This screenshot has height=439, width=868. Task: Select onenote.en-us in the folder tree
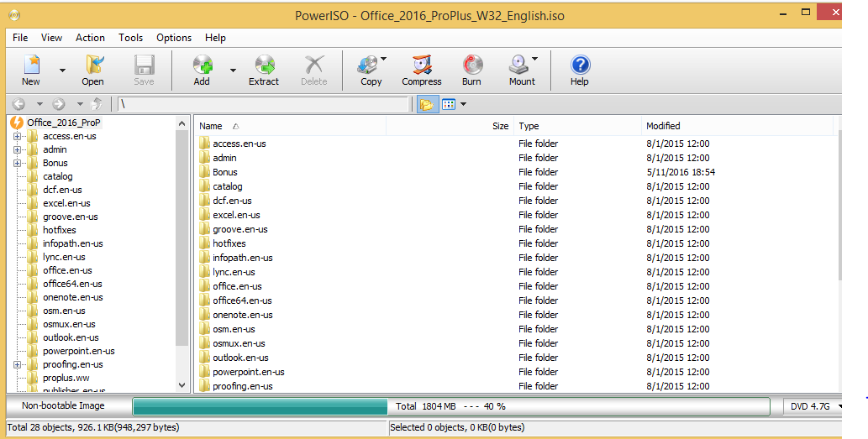point(73,297)
